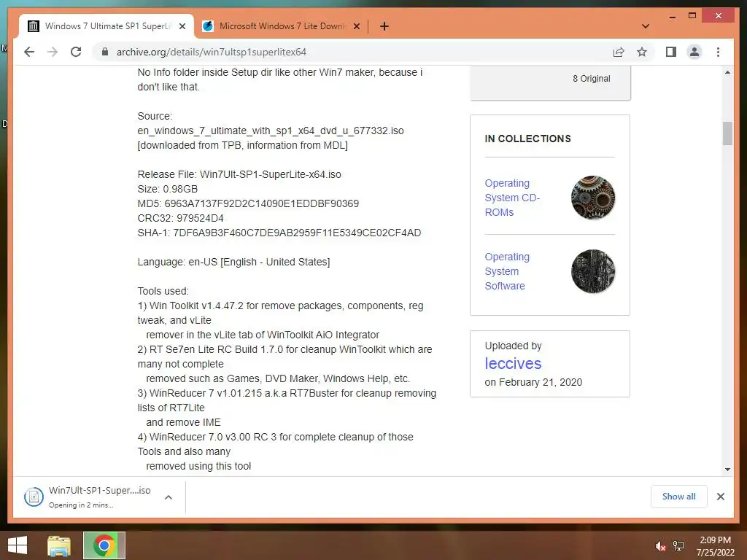This screenshot has height=560, width=747.
Task: Click the Show all downloads button
Action: pyautogui.click(x=679, y=497)
